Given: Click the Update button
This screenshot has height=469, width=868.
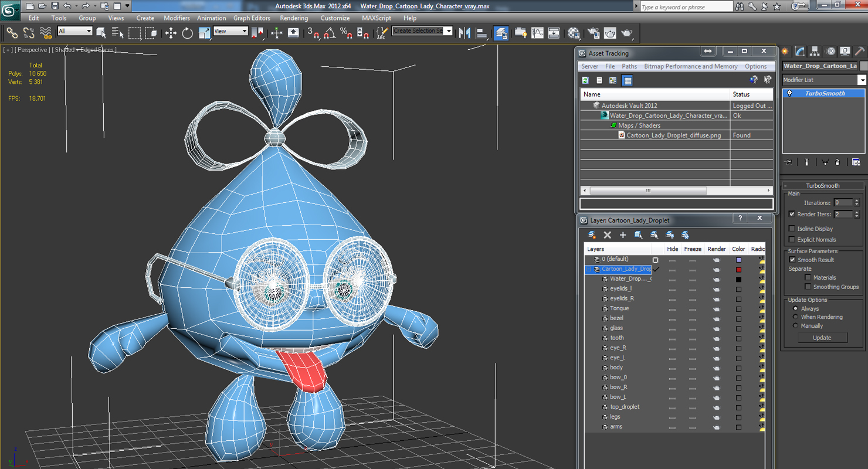Looking at the screenshot, I should pos(822,338).
